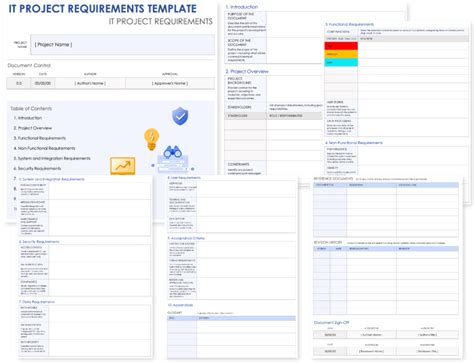Viewport: 474px width, 362px height.
Task: Click the Revision History heading
Action: 328,242
